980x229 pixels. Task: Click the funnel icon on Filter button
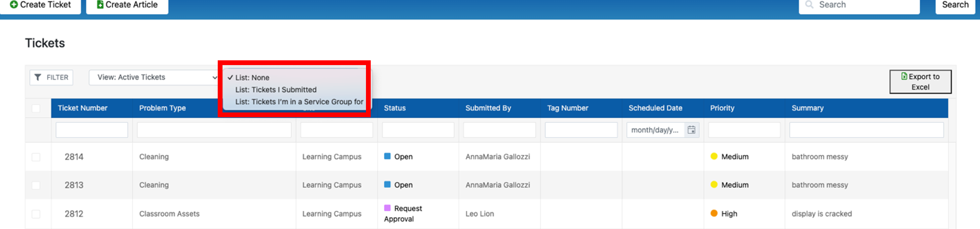tap(38, 77)
